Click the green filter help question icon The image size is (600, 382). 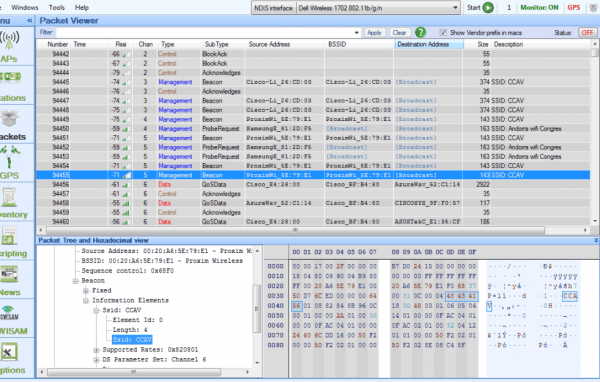(421, 33)
